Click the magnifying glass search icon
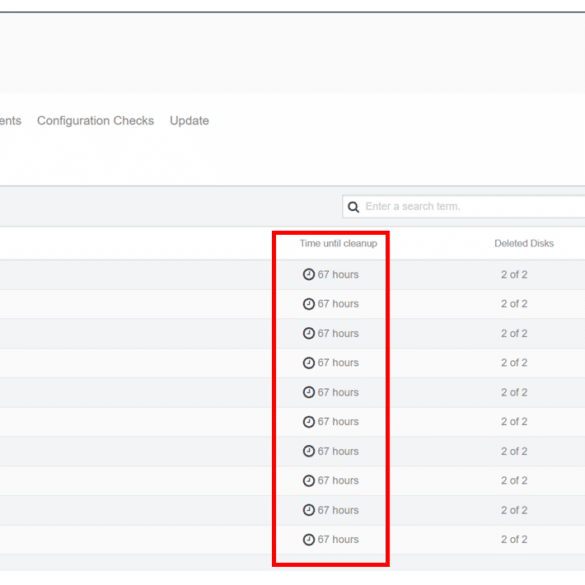Screen dimensions: 585x585 353,207
